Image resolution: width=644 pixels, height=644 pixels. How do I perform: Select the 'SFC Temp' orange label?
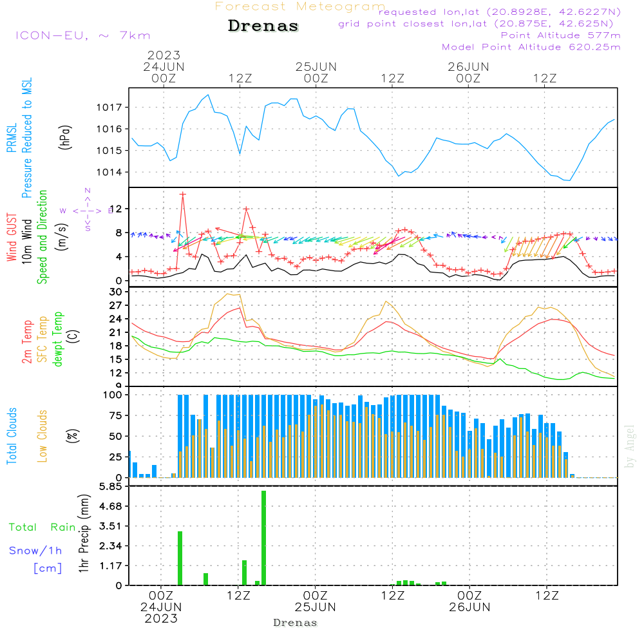click(x=43, y=339)
